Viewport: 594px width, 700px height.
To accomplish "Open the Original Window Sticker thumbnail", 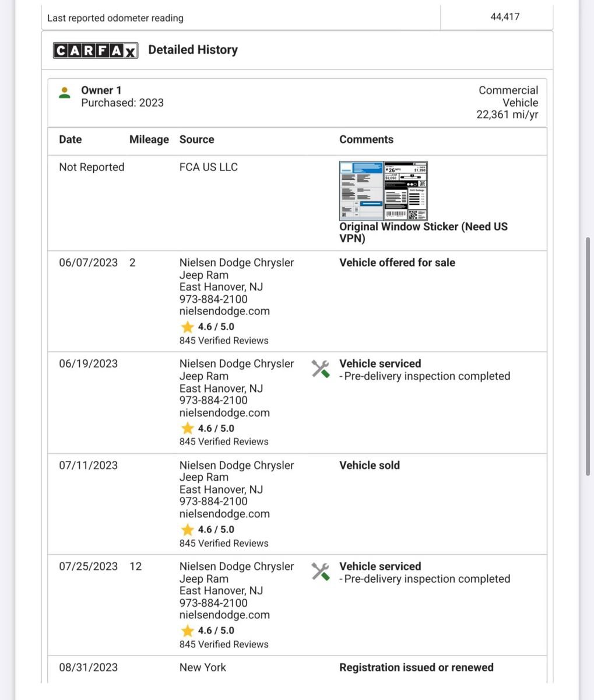I will tap(383, 191).
